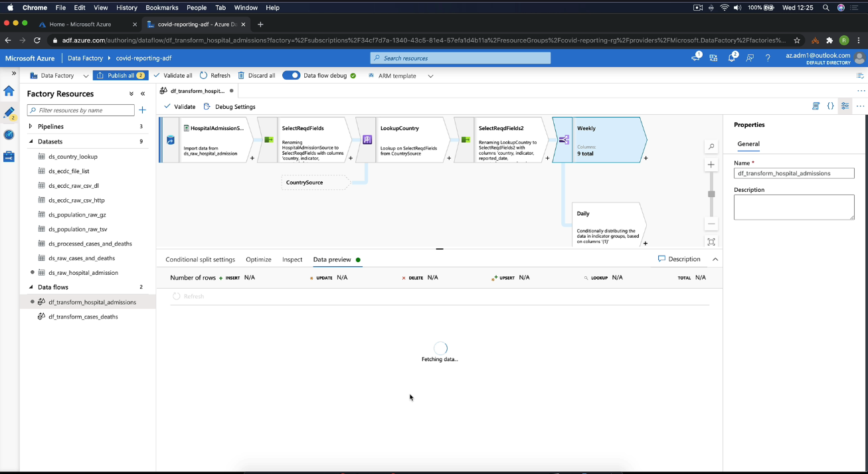Collapse all resources with double-down chevron icon

[x=131, y=94]
